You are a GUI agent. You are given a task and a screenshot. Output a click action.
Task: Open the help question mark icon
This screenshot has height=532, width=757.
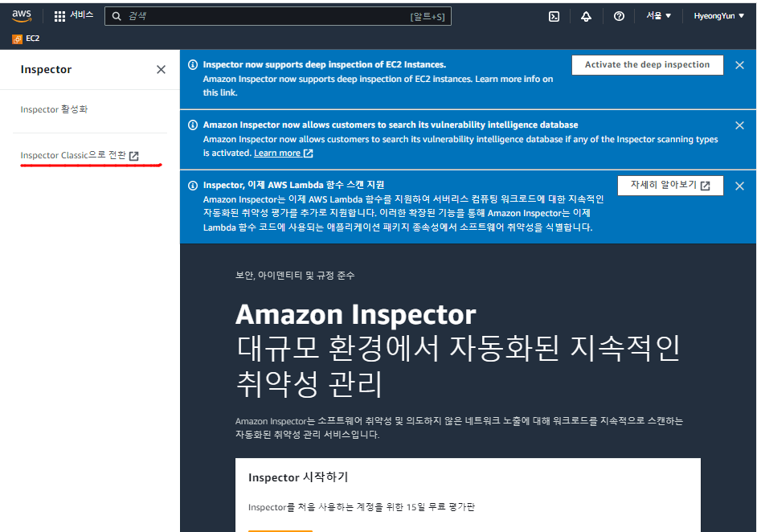click(619, 16)
